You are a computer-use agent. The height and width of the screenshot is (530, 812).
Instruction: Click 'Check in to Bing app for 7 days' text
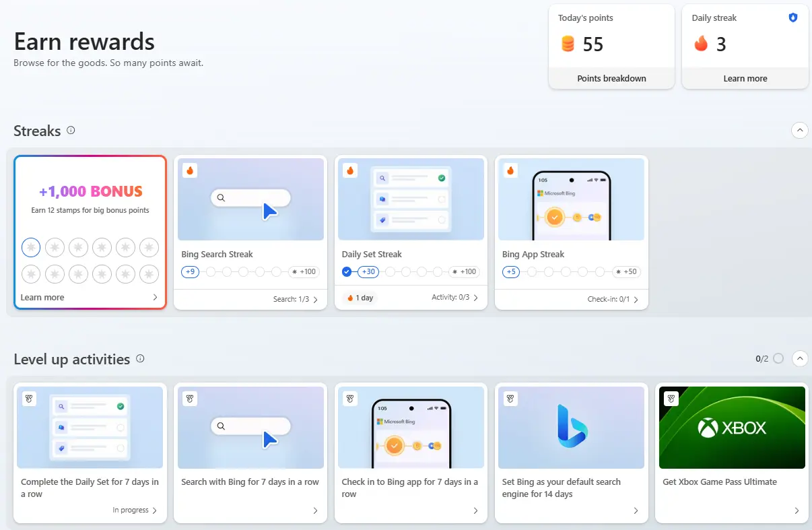(x=409, y=488)
